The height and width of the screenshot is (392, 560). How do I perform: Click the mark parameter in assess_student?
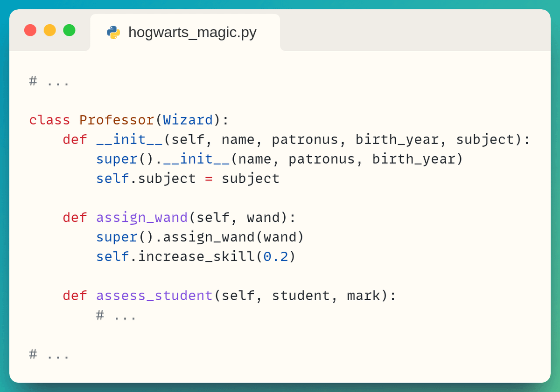tap(364, 296)
